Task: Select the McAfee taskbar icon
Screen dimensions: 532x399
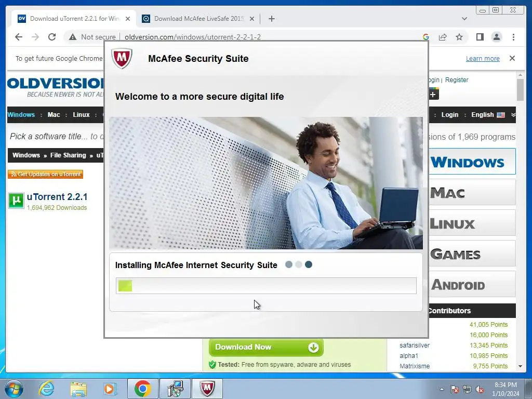Action: (207, 389)
